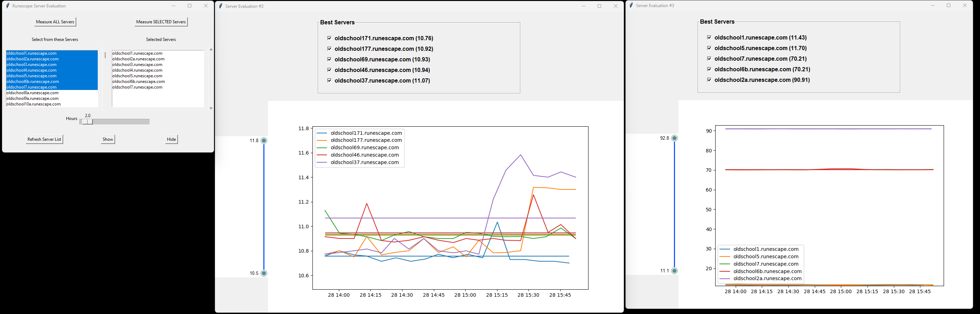The image size is (980, 314).
Task: Select oldschool8a.runescape.com in the server list
Action: tap(52, 93)
